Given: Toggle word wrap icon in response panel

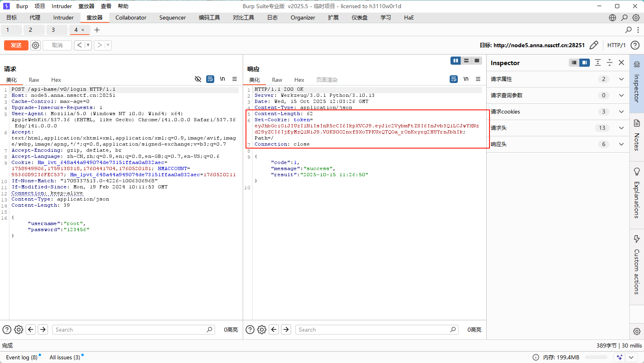Looking at the screenshot, I should pyautogui.click(x=454, y=79).
